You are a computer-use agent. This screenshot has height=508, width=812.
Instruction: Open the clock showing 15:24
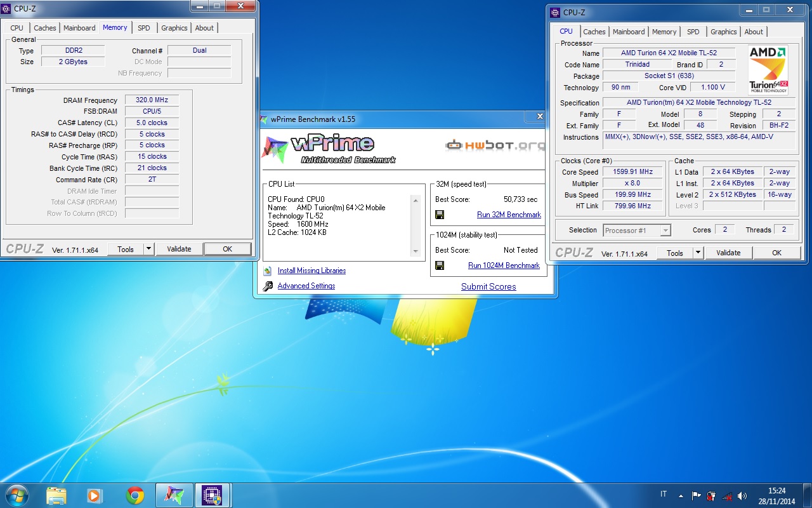[776, 490]
